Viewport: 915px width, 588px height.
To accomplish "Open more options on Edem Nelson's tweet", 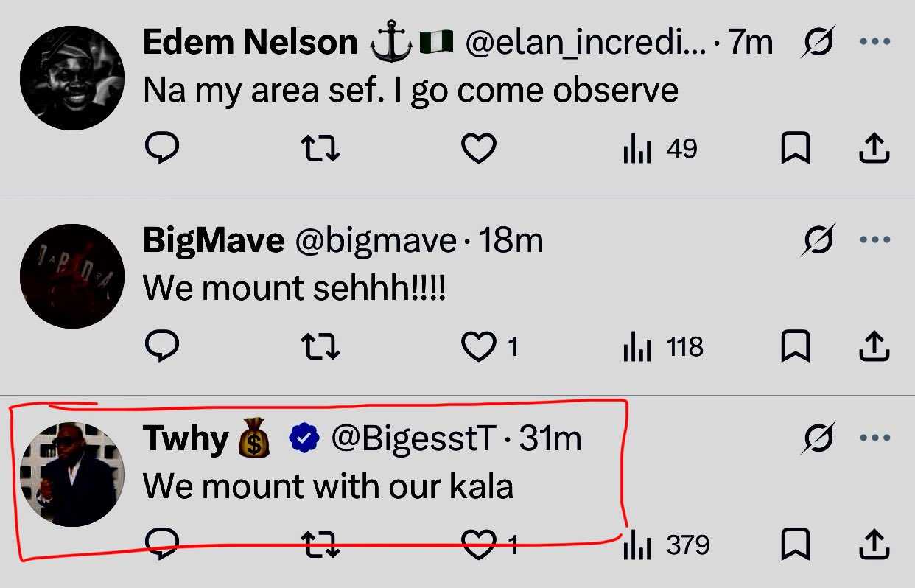I will (875, 41).
